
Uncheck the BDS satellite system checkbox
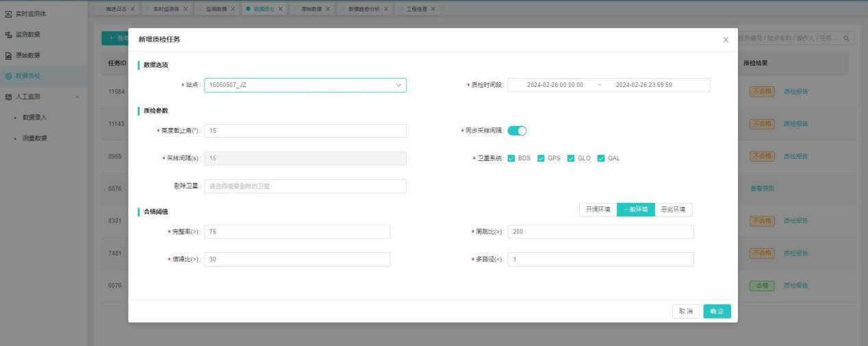511,158
